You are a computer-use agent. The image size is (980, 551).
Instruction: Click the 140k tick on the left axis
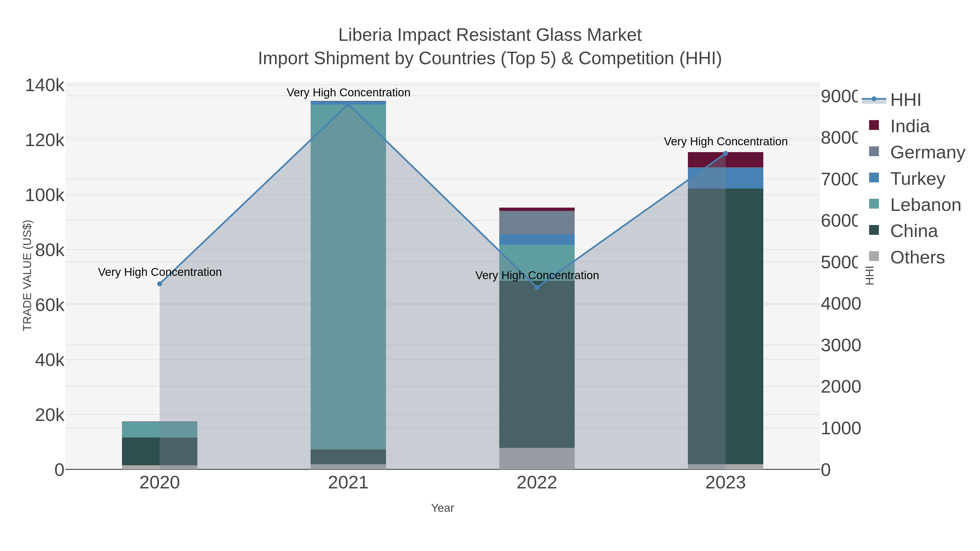click(45, 85)
